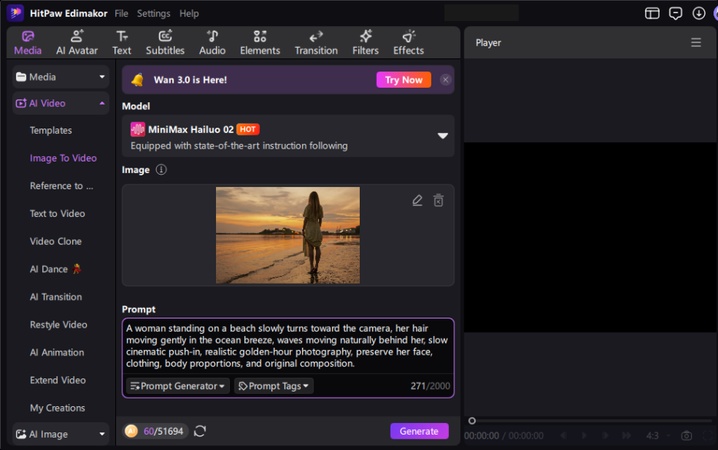Open the Settings menu
This screenshot has width=718, height=450.
(153, 14)
